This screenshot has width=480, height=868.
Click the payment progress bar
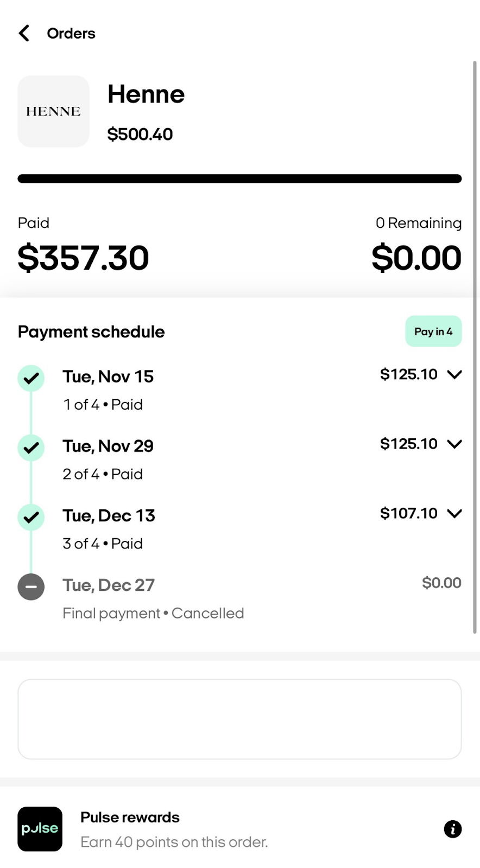tap(239, 178)
